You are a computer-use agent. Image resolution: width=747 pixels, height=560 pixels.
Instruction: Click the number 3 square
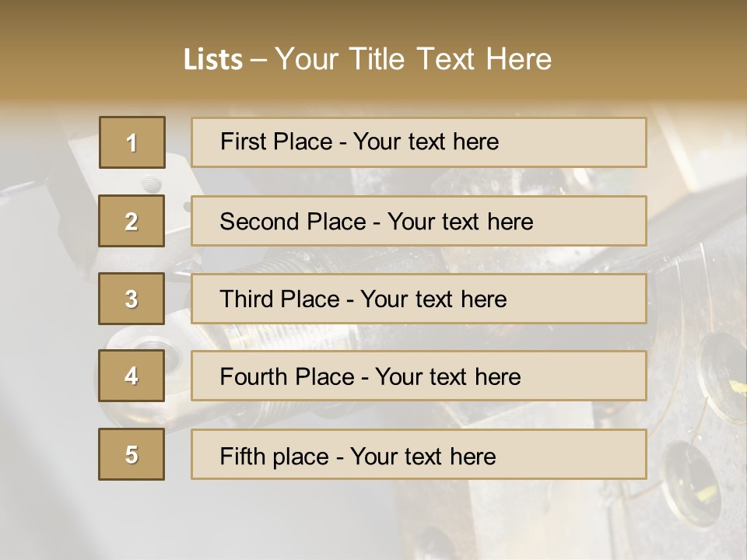pos(132,299)
